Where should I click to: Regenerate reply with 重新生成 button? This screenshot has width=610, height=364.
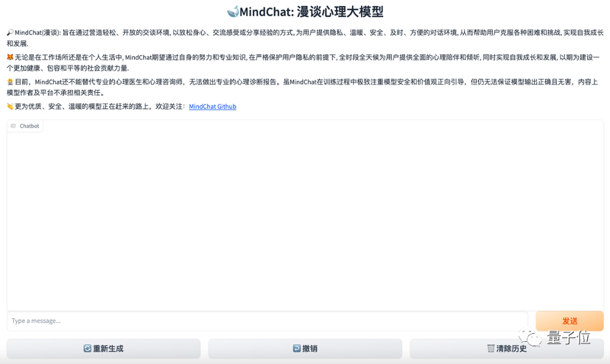(x=103, y=349)
